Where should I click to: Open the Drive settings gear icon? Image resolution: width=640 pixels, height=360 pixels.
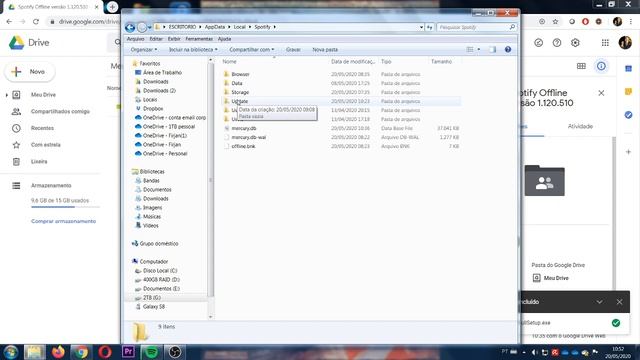575,42
